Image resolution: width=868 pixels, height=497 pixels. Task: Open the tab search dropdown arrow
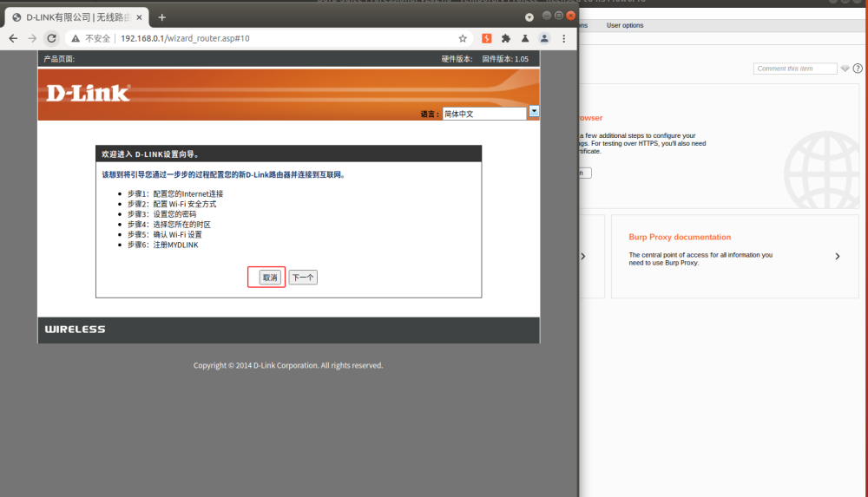tap(529, 17)
